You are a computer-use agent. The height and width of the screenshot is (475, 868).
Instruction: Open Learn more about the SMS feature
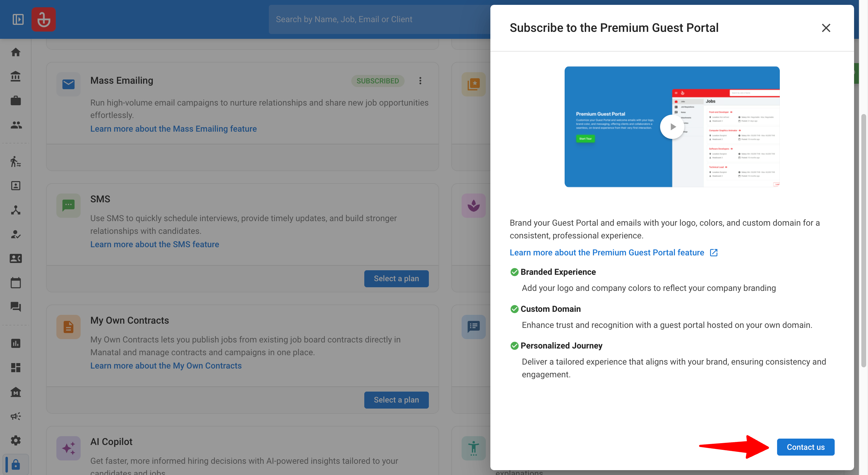click(155, 244)
